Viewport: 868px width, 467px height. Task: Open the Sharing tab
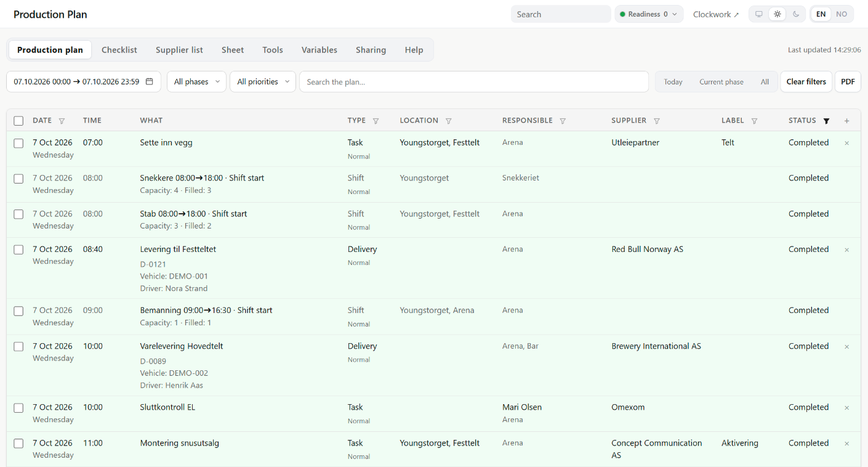[371, 50]
